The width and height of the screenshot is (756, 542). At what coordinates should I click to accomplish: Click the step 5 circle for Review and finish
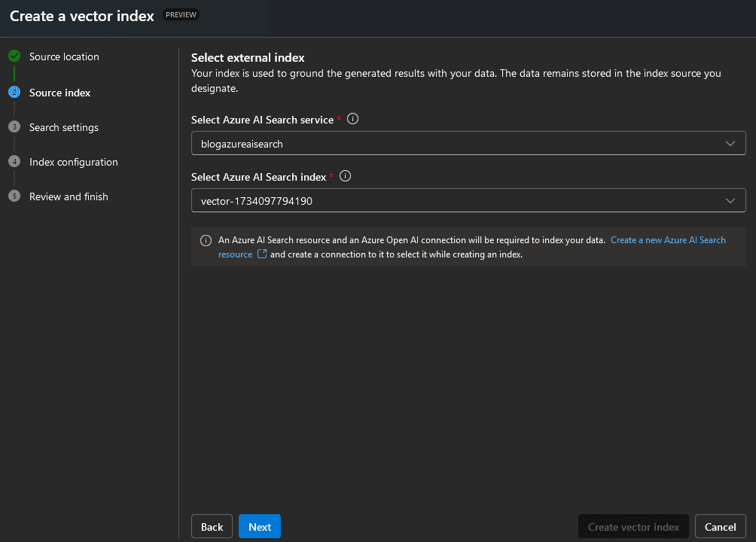13,196
